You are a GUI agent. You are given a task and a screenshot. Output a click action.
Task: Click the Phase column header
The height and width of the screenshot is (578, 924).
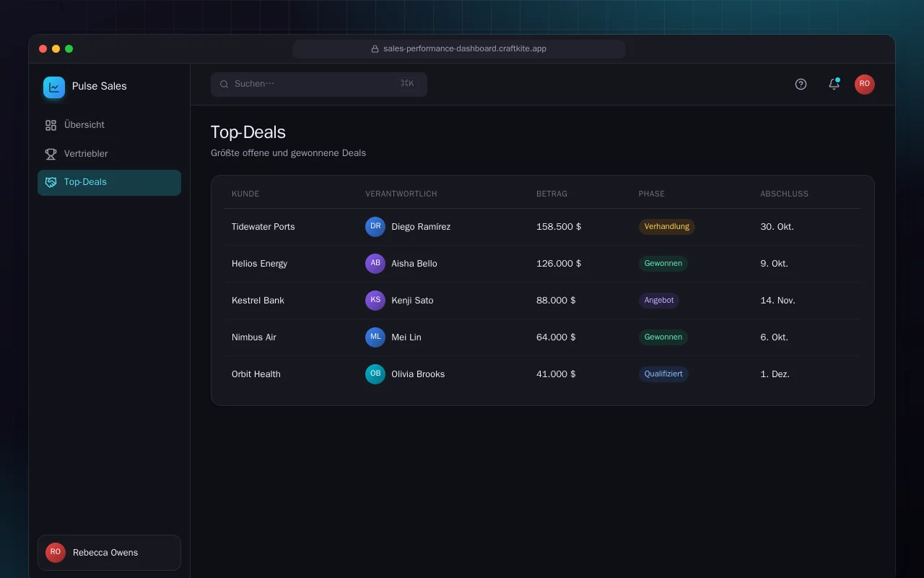point(652,194)
